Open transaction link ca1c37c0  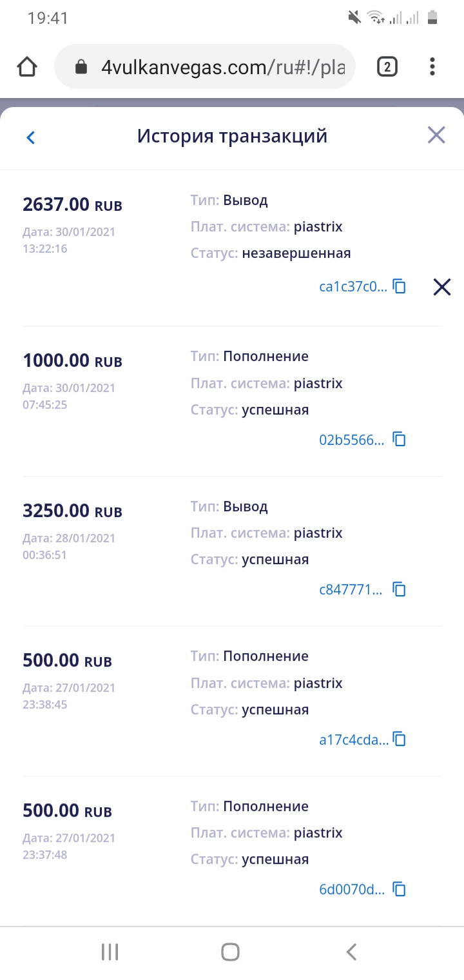[353, 287]
